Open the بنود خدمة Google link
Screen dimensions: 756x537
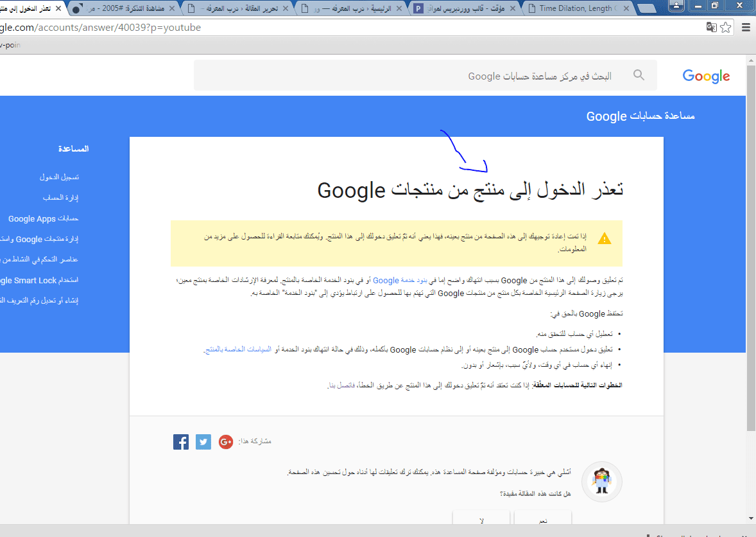pyautogui.click(x=400, y=280)
